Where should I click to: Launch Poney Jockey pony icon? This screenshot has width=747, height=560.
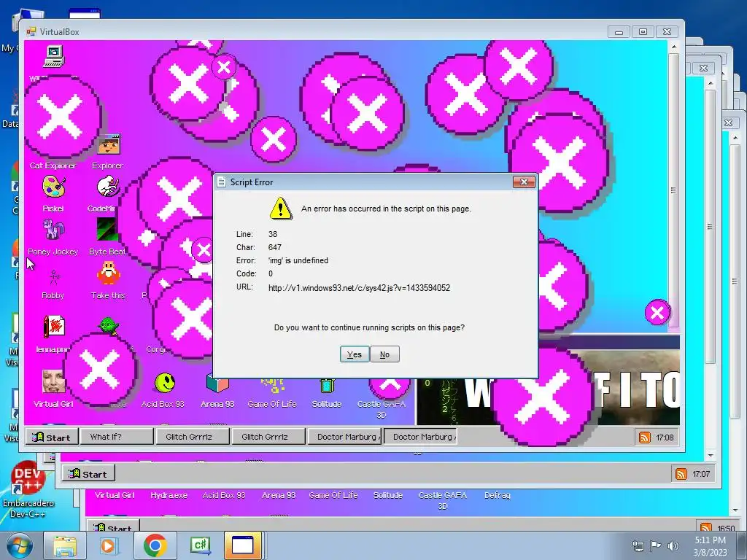point(53,230)
